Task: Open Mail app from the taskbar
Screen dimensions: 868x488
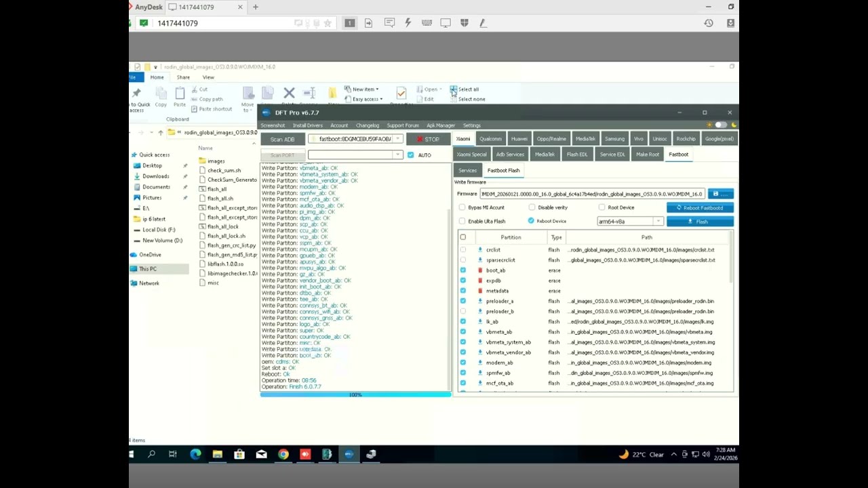Action: 261,454
